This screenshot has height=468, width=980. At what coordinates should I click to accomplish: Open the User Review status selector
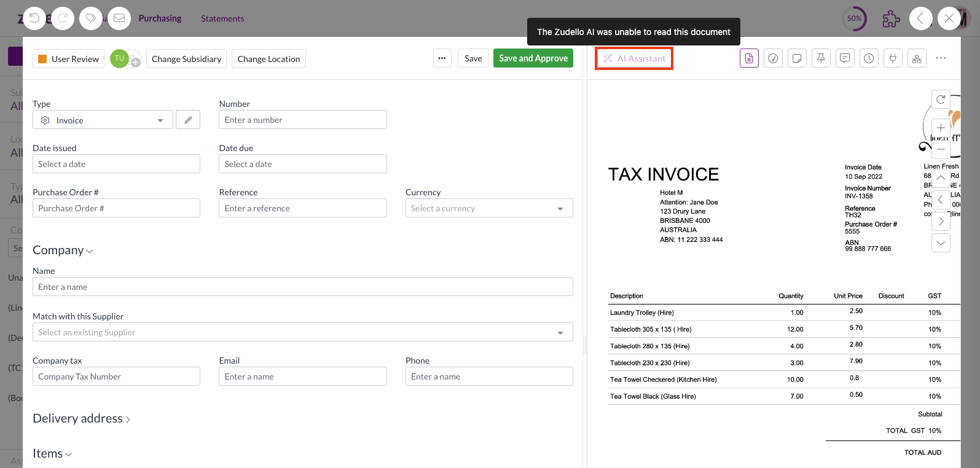click(x=68, y=59)
